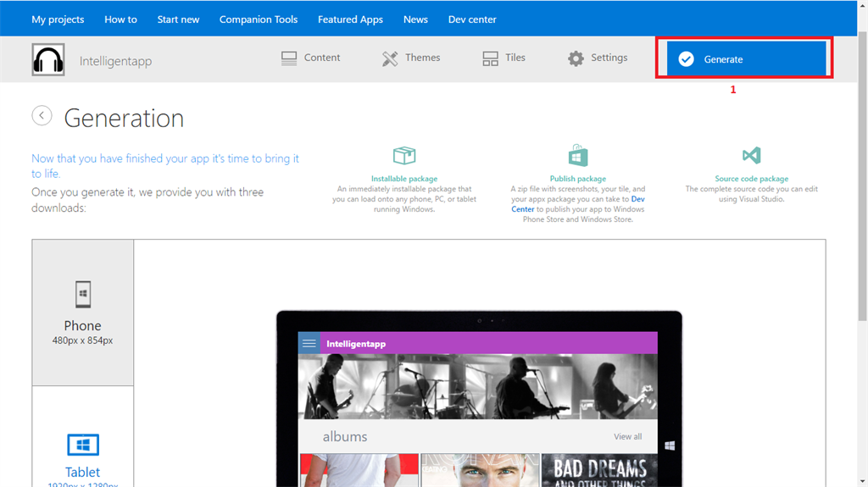Click View all next to albums
The image size is (868, 487).
click(628, 437)
